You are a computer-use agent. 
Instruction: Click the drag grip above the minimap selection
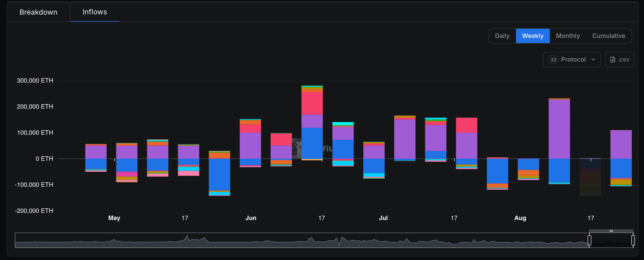click(x=612, y=231)
